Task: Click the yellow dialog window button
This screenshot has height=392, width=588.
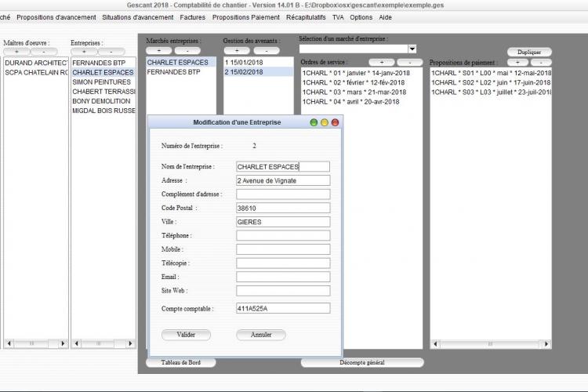Action: pyautogui.click(x=325, y=122)
